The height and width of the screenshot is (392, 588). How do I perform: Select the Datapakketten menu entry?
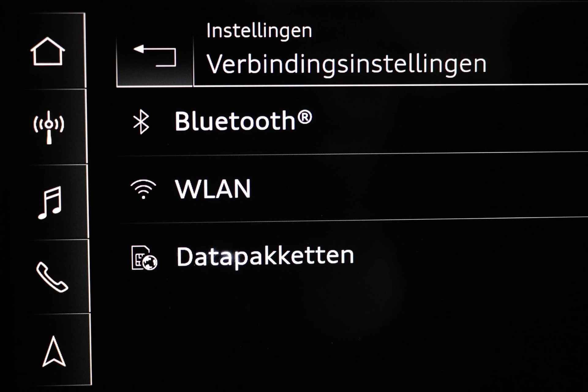pyautogui.click(x=352, y=257)
